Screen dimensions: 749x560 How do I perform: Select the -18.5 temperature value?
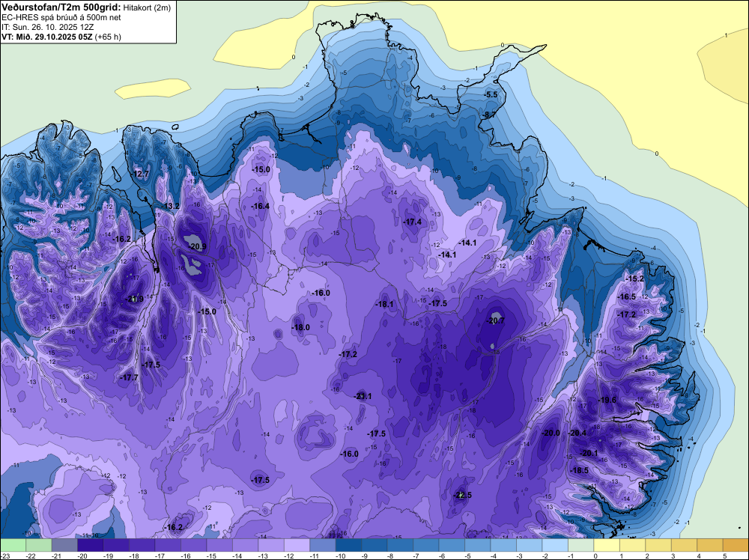point(580,470)
